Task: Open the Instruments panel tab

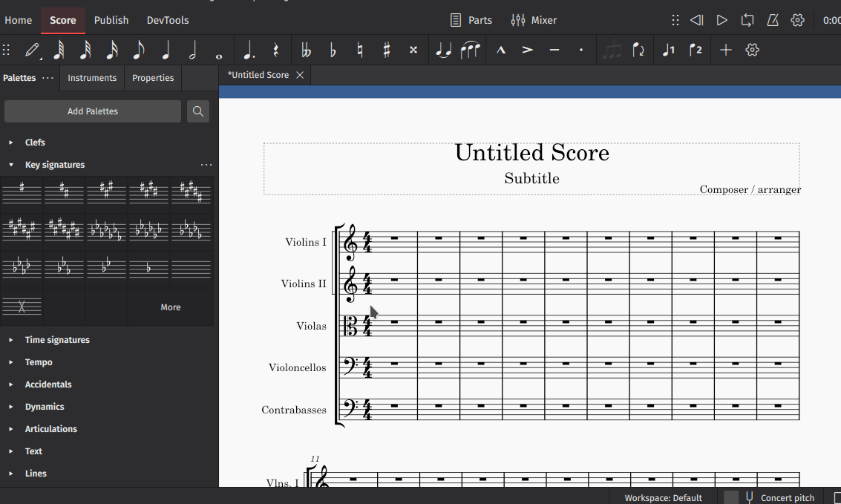Action: (x=92, y=77)
